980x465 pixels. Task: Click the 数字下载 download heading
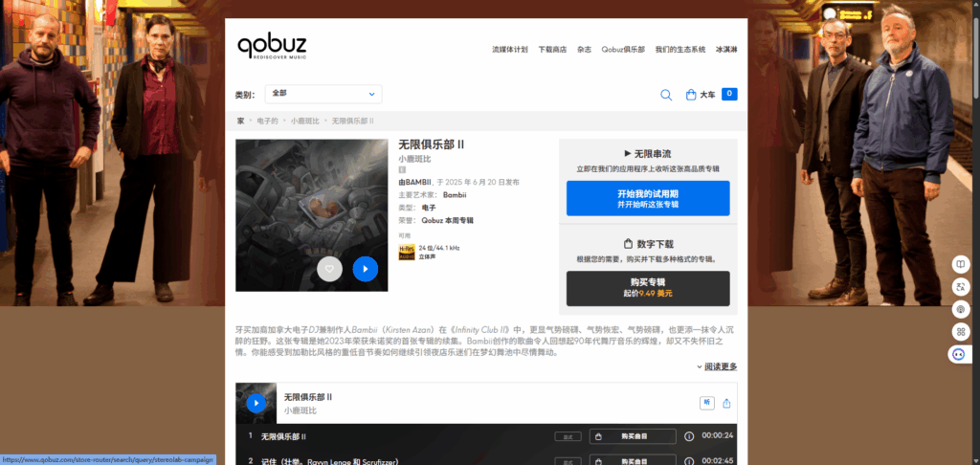(648, 244)
